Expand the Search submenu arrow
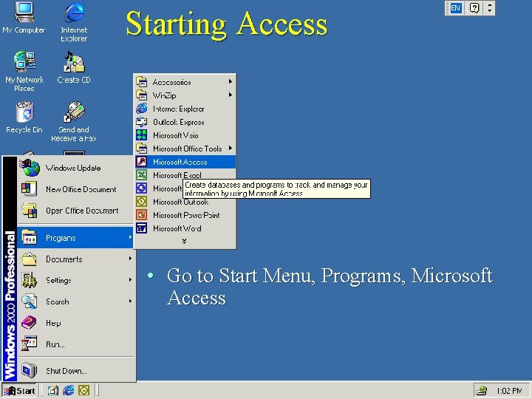The width and height of the screenshot is (532, 399). [130, 301]
